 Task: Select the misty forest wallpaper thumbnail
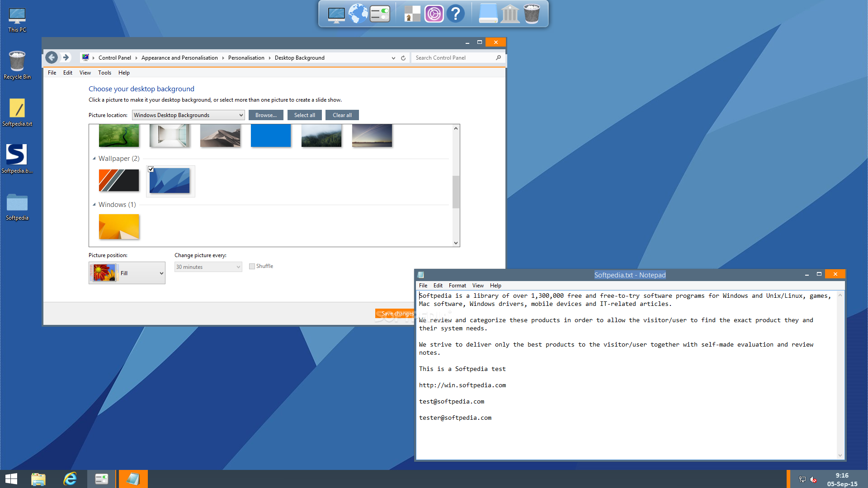pyautogui.click(x=321, y=136)
